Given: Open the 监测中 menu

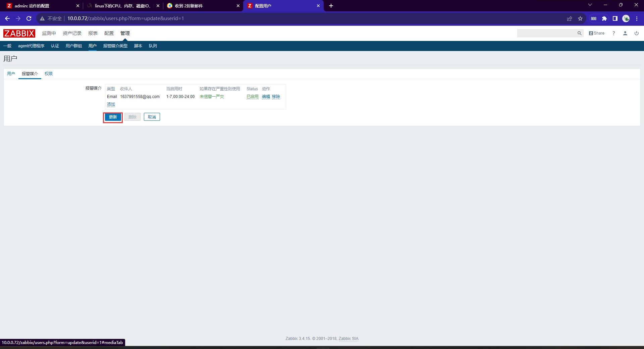Looking at the screenshot, I should coord(49,33).
